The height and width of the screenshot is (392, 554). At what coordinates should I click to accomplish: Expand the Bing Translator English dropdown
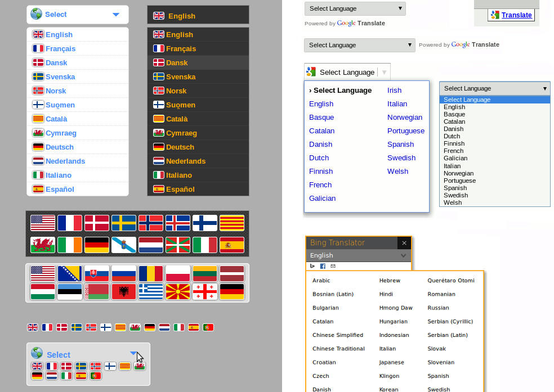[x=403, y=255]
